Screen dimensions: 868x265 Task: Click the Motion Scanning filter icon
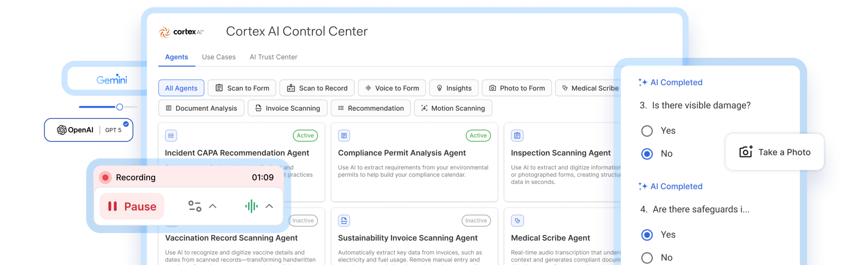point(424,108)
